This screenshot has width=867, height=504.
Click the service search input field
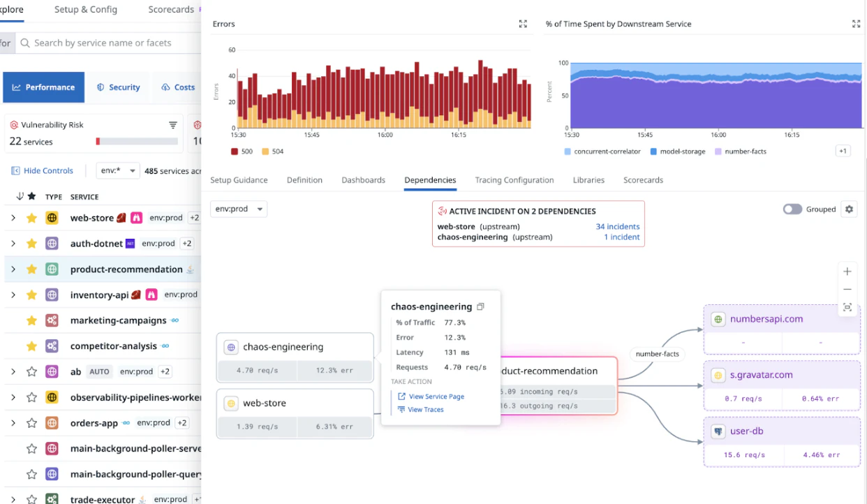[108, 43]
